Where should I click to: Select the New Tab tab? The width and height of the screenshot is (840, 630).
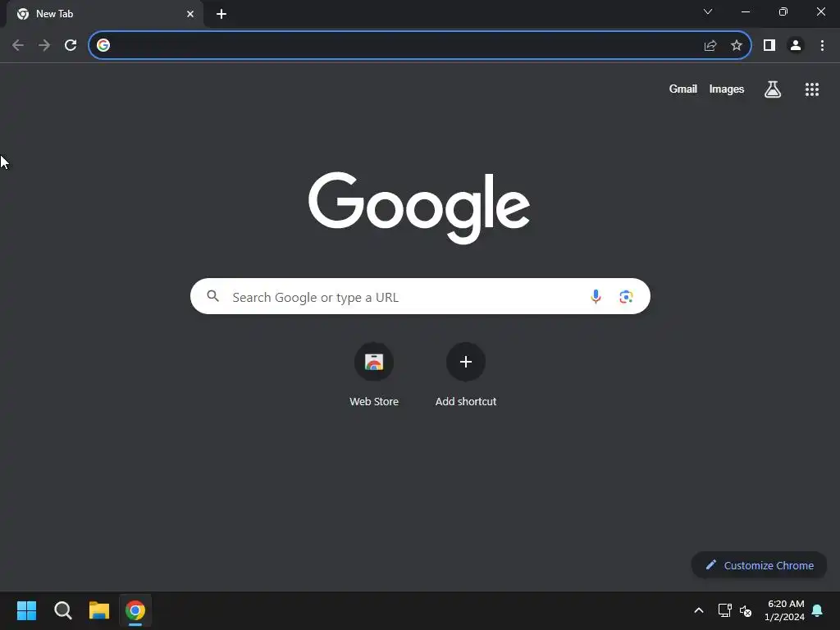point(105,14)
